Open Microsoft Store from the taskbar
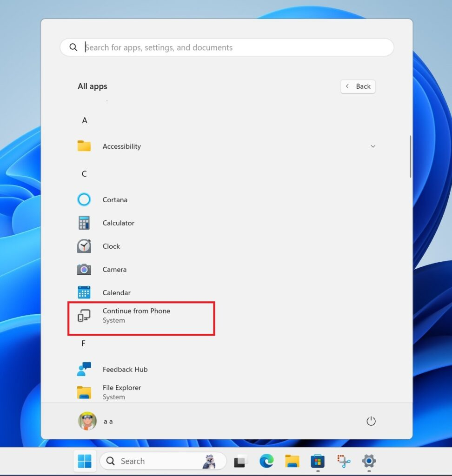Viewport: 452px width, 476px height. 318,461
